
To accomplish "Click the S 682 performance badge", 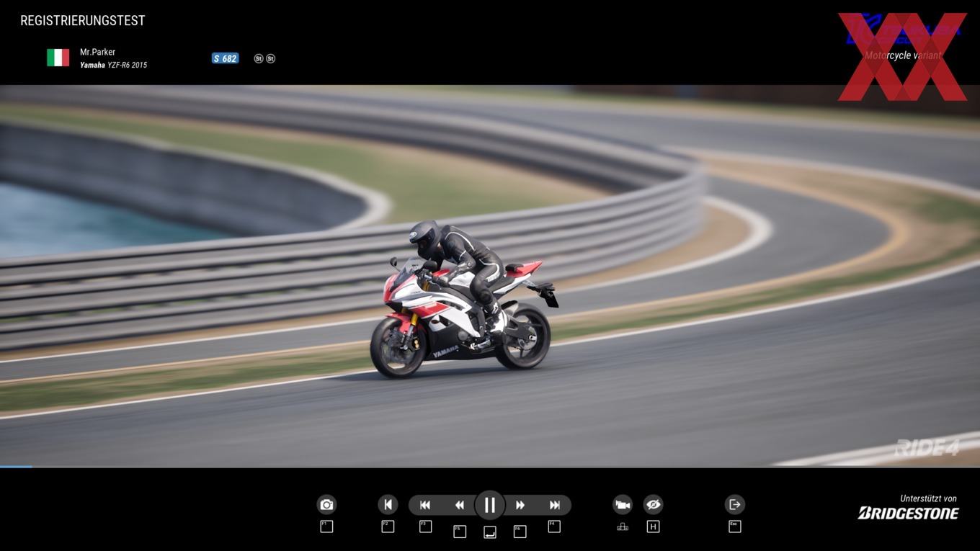I will pyautogui.click(x=225, y=58).
